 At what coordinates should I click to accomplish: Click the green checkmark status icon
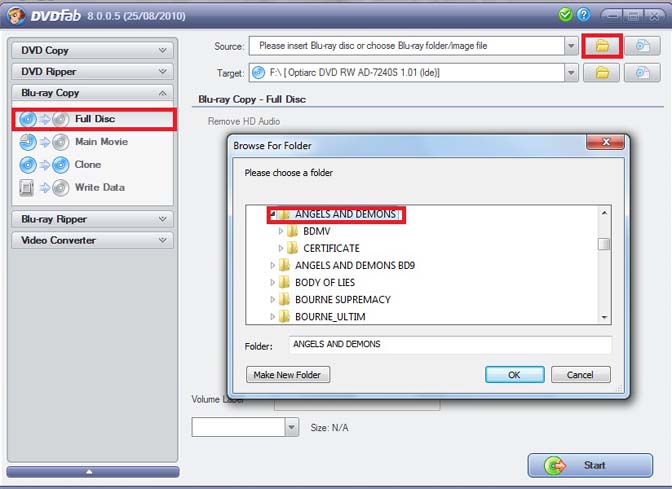pyautogui.click(x=565, y=15)
